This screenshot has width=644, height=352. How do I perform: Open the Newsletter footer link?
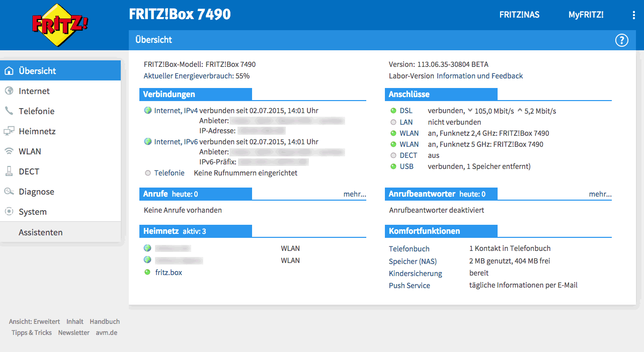click(73, 332)
